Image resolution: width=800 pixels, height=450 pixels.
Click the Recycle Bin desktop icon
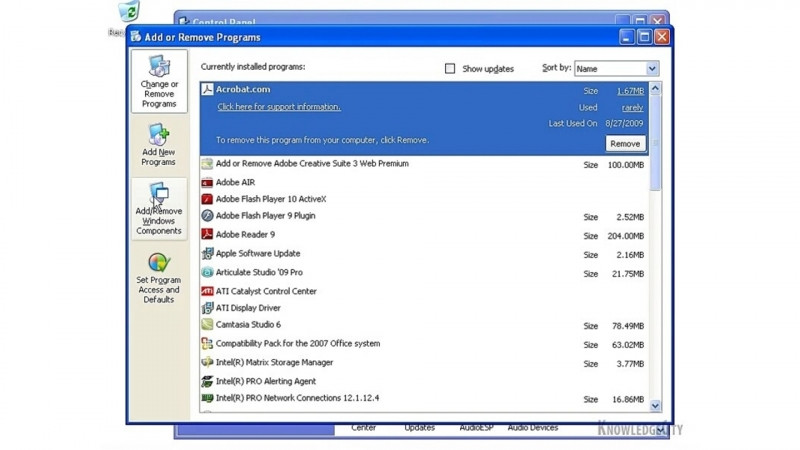coord(128,12)
